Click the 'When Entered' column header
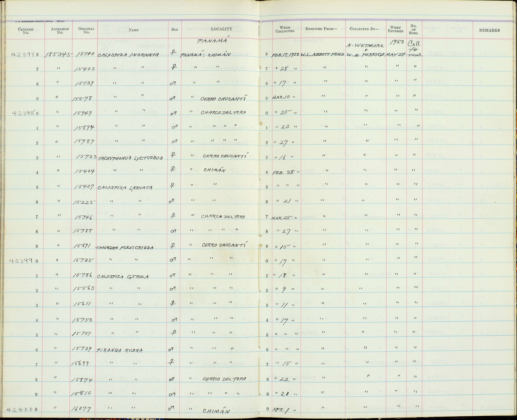 click(x=396, y=29)
